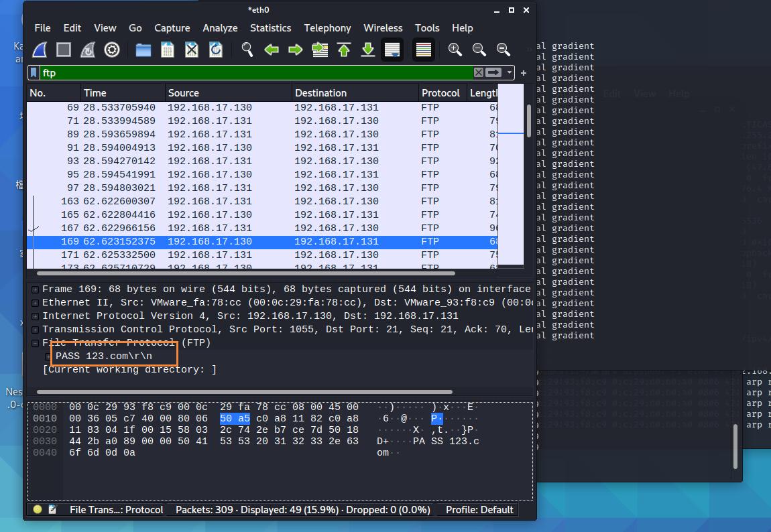Click the expert information status circle
This screenshot has height=532, width=771.
pyautogui.click(x=38, y=509)
